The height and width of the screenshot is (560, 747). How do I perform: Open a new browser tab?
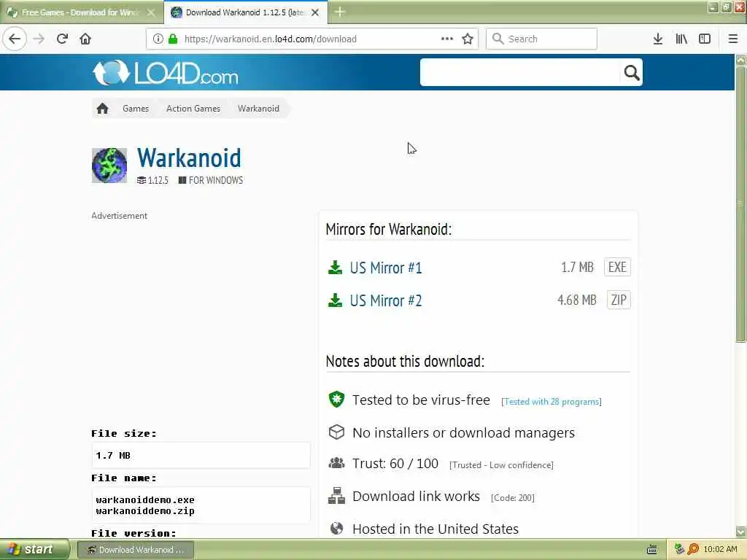(x=340, y=12)
